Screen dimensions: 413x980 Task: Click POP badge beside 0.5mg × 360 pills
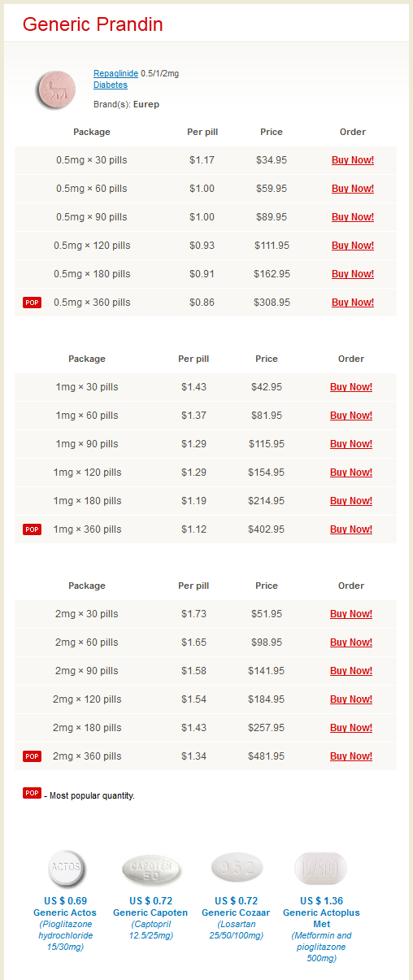pos(32,303)
